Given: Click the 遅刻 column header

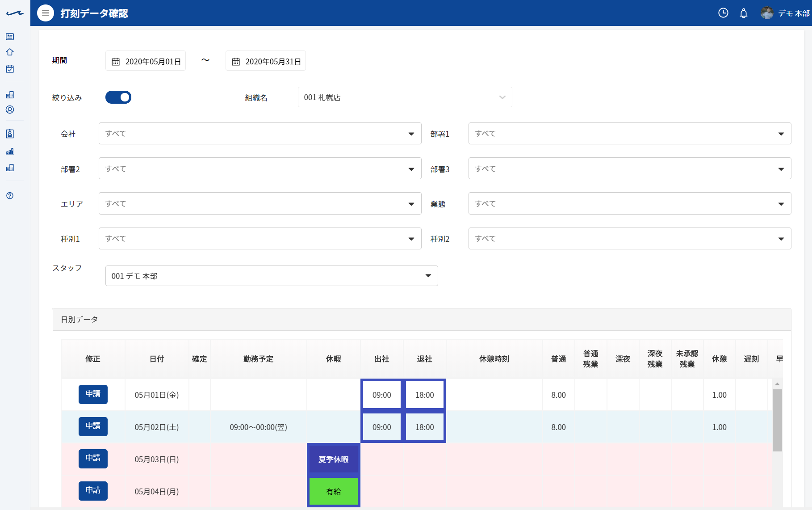Looking at the screenshot, I should tap(752, 359).
